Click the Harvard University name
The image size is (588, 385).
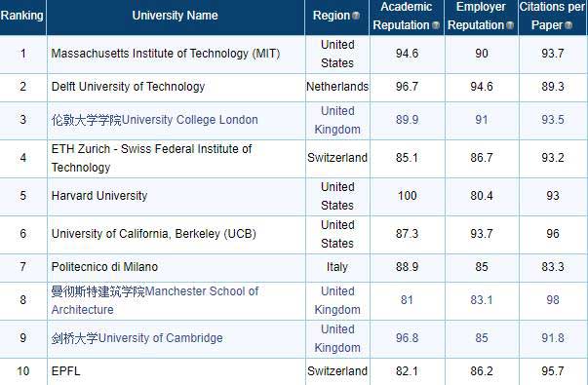[99, 196]
